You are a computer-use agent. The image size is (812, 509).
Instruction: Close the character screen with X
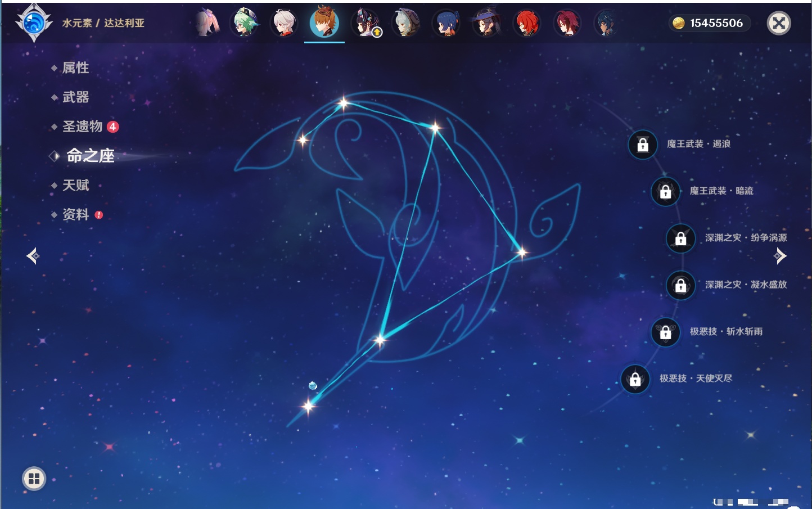coord(779,23)
